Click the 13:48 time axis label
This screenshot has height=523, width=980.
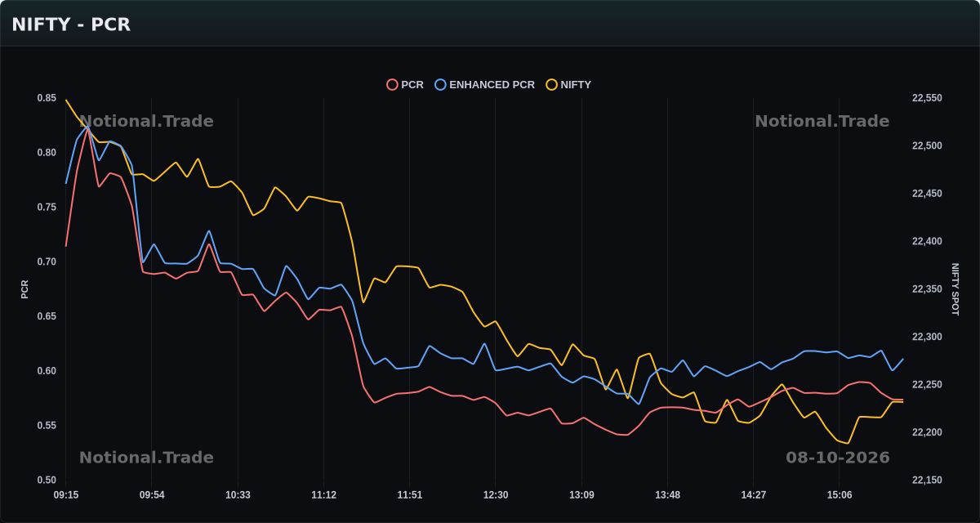[667, 495]
